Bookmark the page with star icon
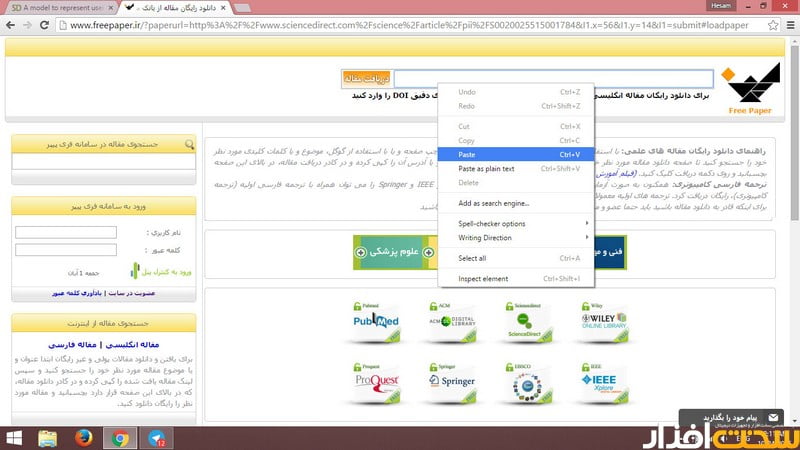Screen dimensions: 800x450 773,25
